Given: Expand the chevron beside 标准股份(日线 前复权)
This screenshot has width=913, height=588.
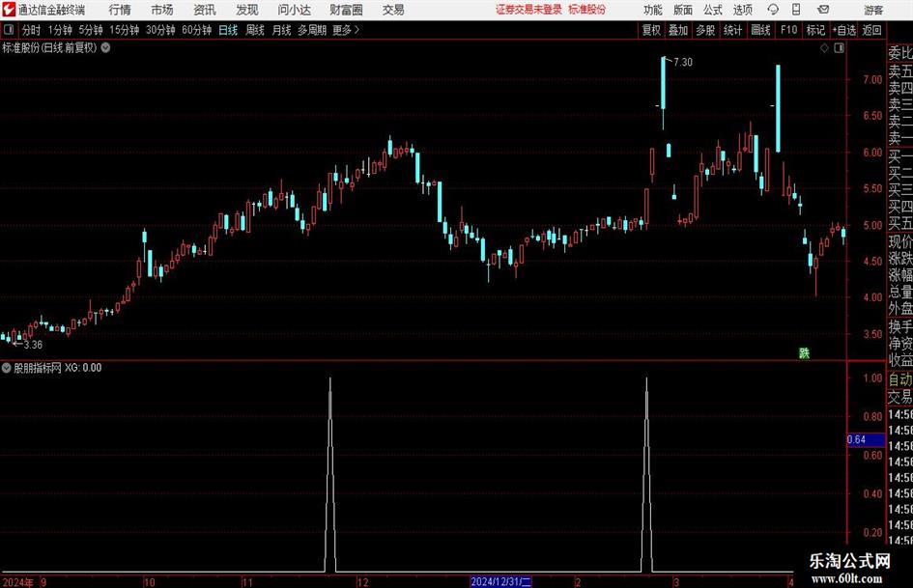Looking at the screenshot, I should point(105,47).
